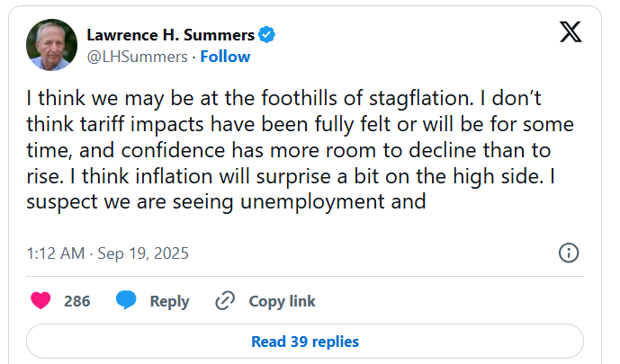Click the @LHSummers handle
The height and width of the screenshot is (364, 620).
[137, 57]
